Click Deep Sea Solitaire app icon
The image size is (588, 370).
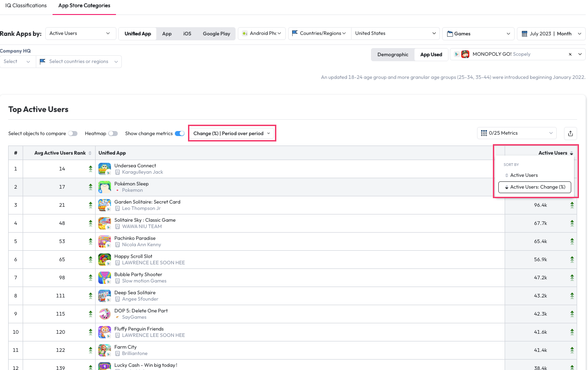[105, 296]
